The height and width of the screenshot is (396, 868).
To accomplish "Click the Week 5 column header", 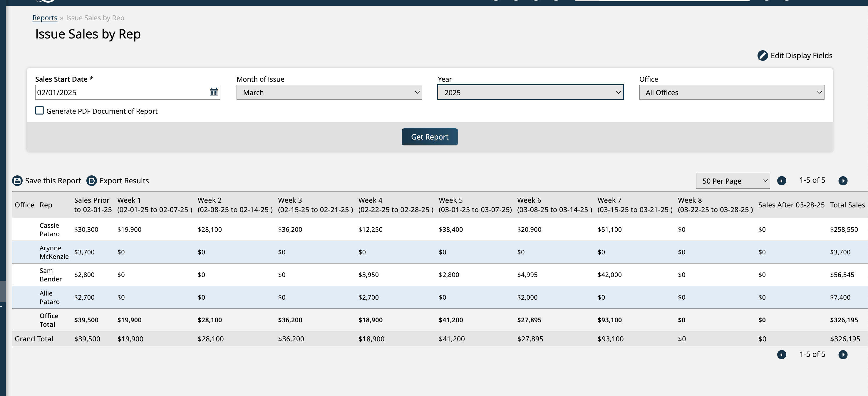I will click(475, 205).
